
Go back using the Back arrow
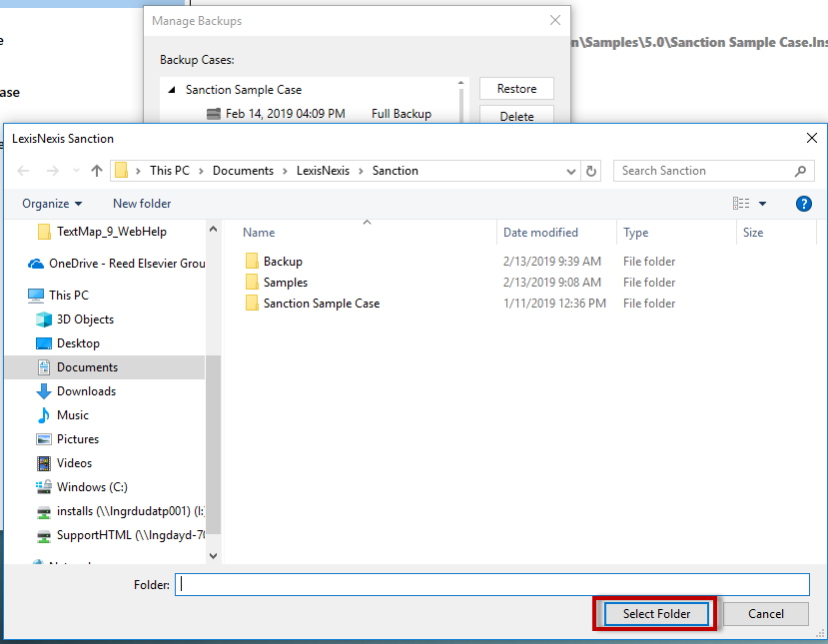click(x=23, y=171)
